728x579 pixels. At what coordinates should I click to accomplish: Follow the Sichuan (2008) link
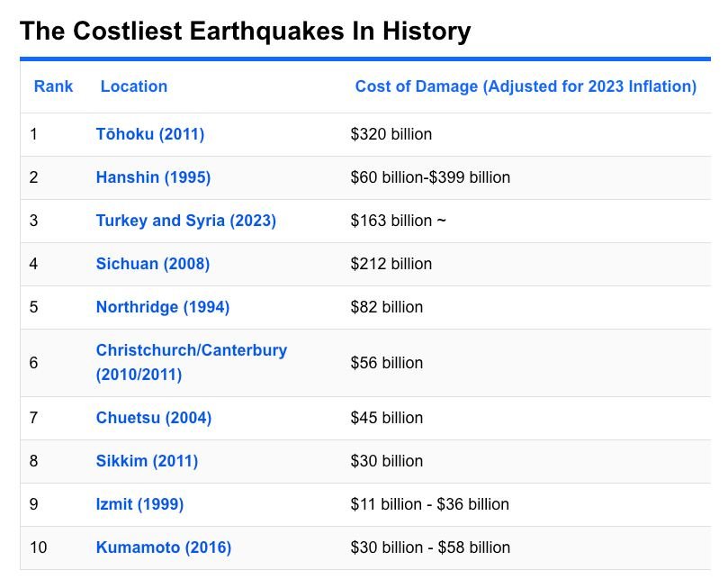pyautogui.click(x=152, y=264)
